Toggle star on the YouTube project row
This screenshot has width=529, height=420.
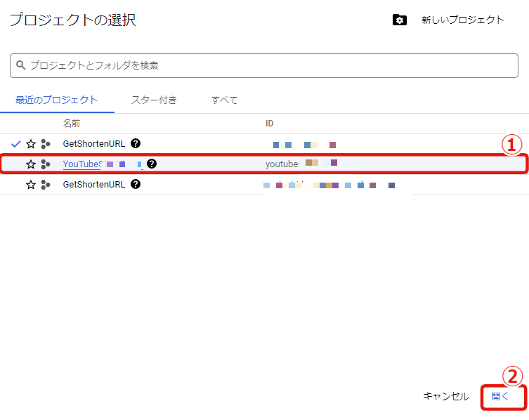click(31, 164)
